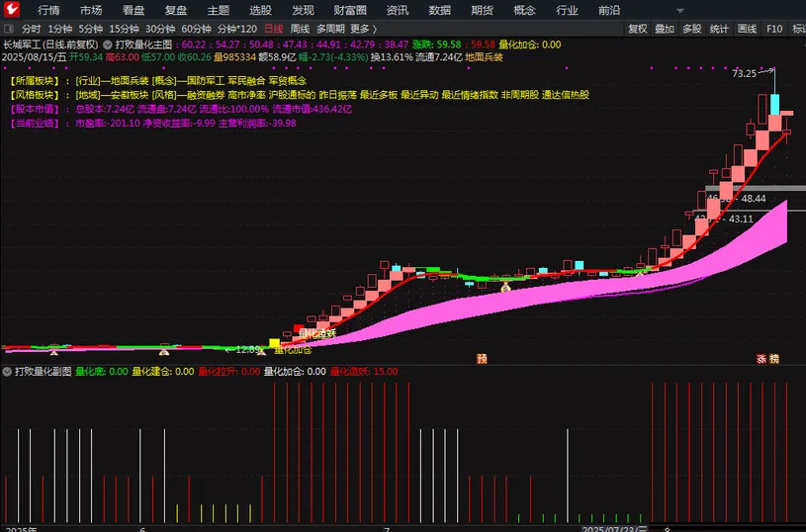This screenshot has height=532, width=806.
Task: Click the 48.44 price level label
Action: tap(754, 199)
